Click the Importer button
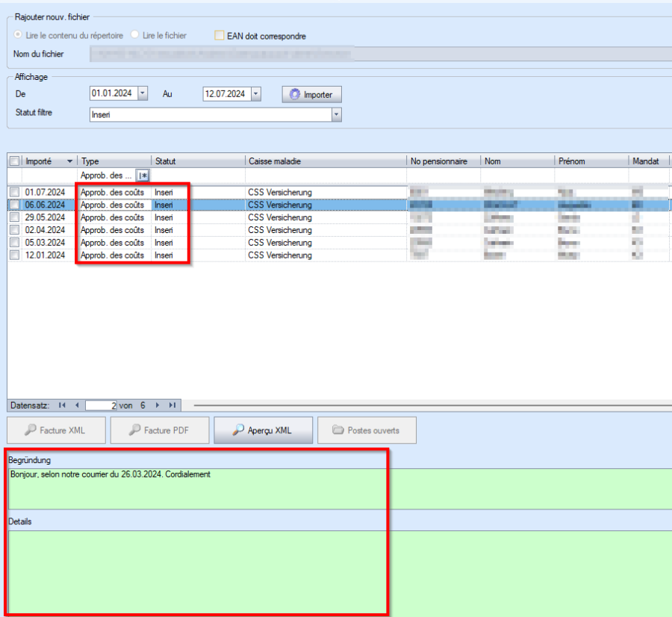 tap(311, 94)
